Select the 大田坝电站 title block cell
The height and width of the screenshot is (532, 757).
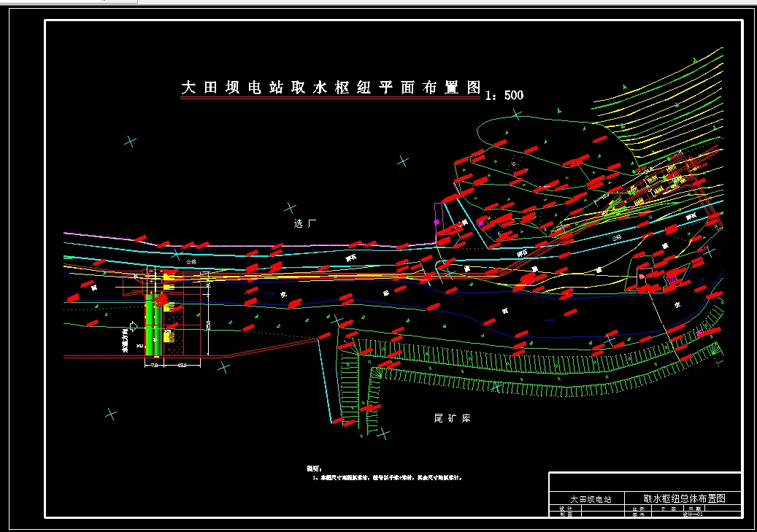tap(587, 498)
